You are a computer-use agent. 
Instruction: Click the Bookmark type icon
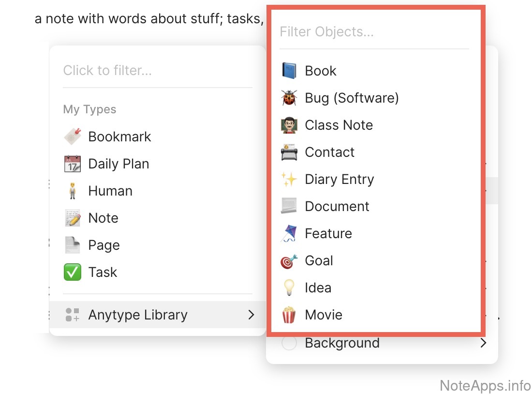point(73,137)
